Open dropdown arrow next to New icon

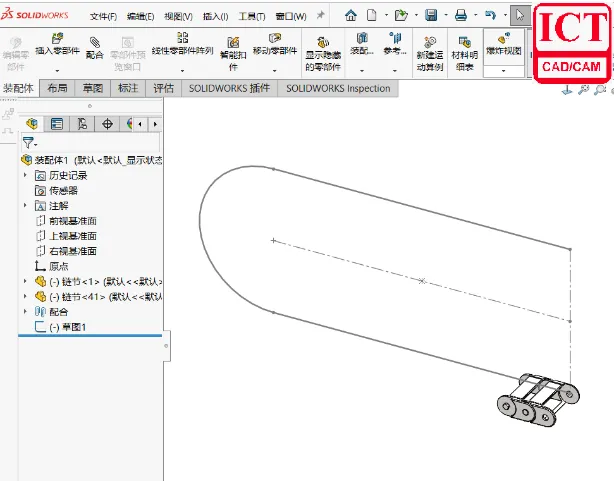coord(386,15)
